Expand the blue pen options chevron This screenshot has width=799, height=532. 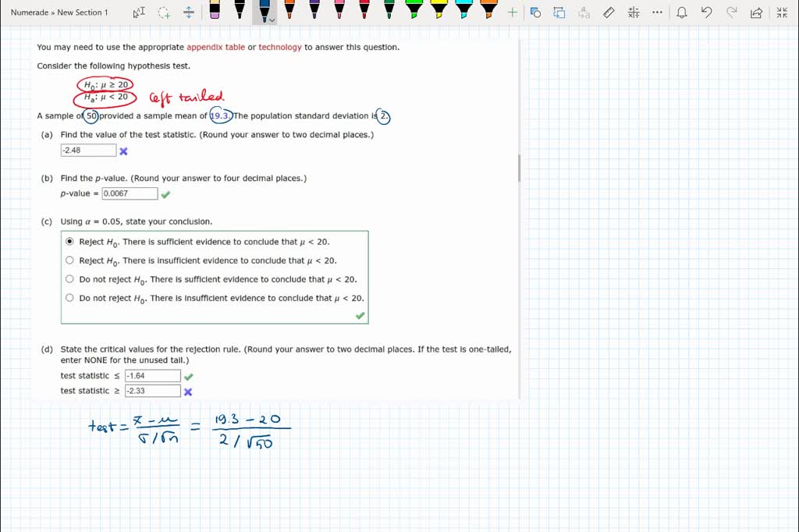click(x=271, y=19)
